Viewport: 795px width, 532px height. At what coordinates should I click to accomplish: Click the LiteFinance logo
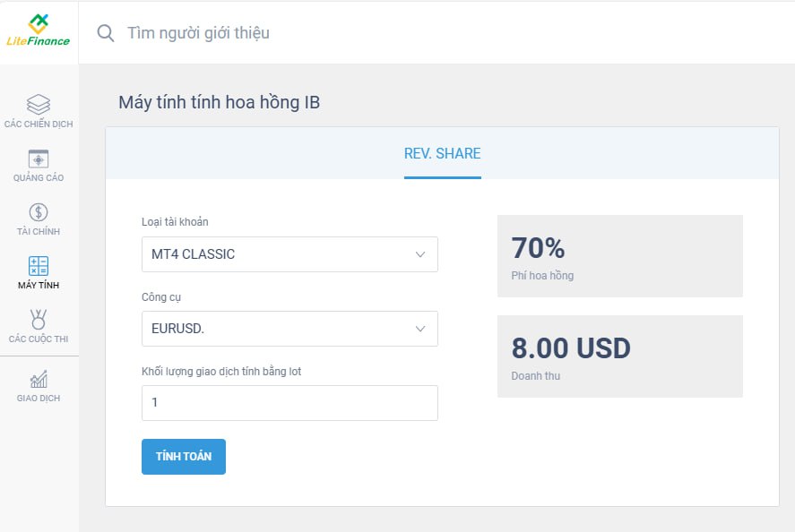pos(38,30)
